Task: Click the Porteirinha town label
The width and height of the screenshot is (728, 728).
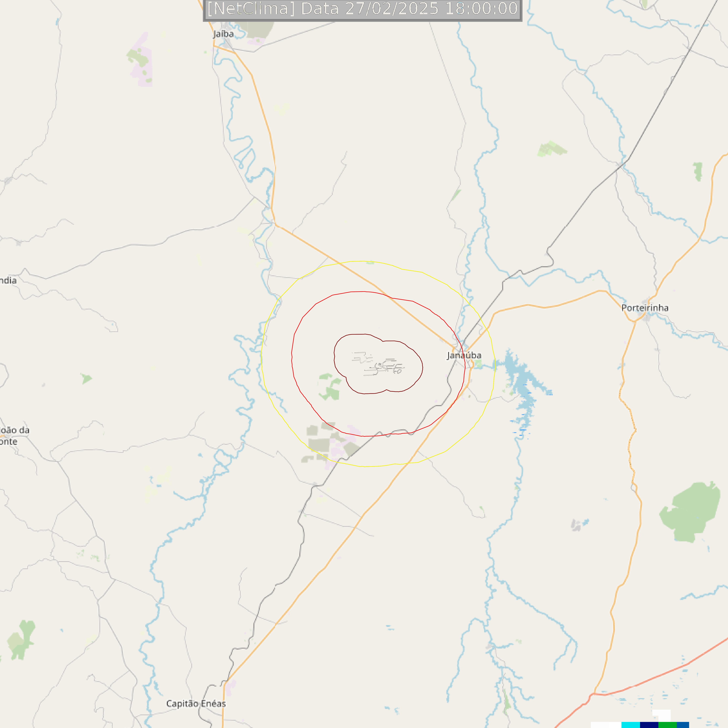Action: tap(645, 308)
